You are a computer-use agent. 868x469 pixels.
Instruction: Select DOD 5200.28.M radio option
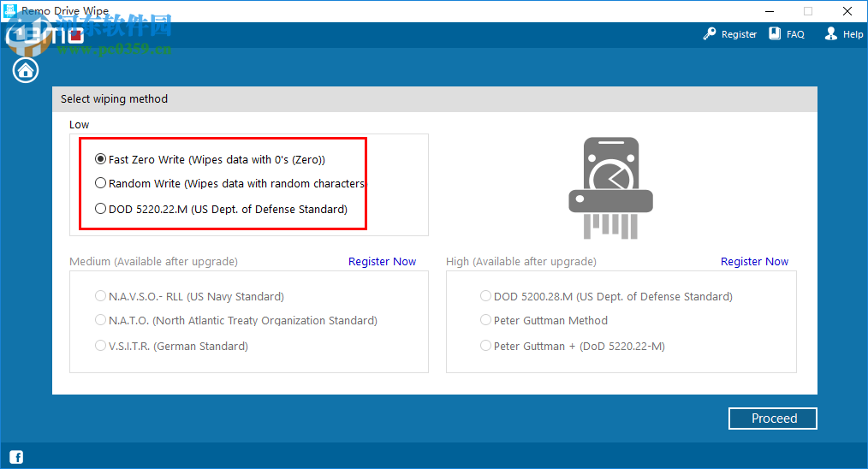[x=485, y=296]
